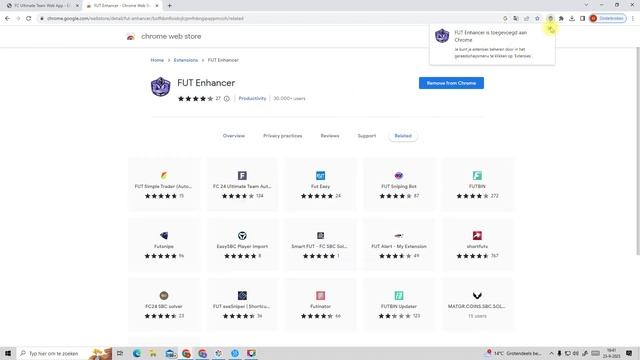
Task: Click the pinned FUT Enhancer toolbar icon
Action: [x=550, y=18]
